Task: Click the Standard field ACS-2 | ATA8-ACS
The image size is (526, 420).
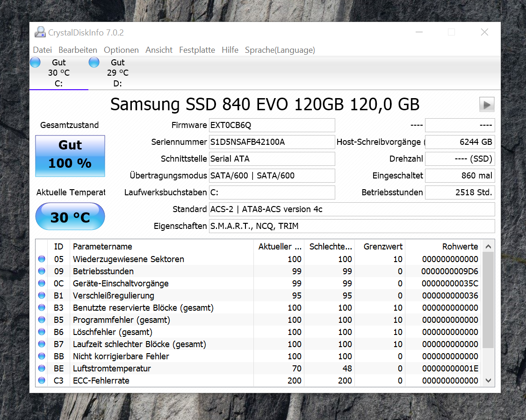Action: (352, 209)
